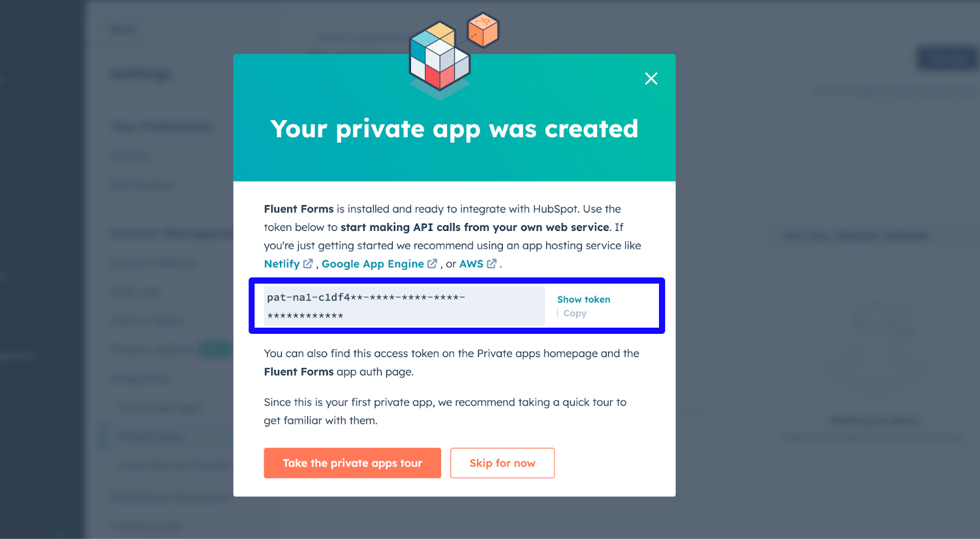Screen dimensions: 980x539
Task: Open the AWS link
Action: [471, 264]
